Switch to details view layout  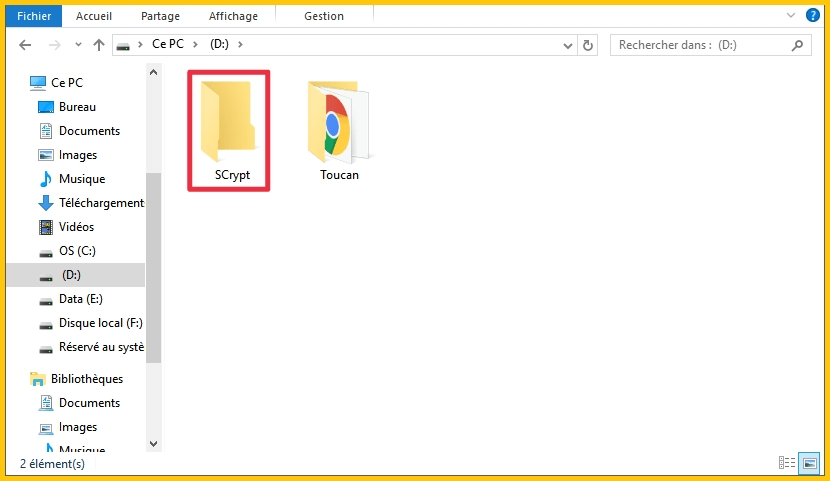787,463
